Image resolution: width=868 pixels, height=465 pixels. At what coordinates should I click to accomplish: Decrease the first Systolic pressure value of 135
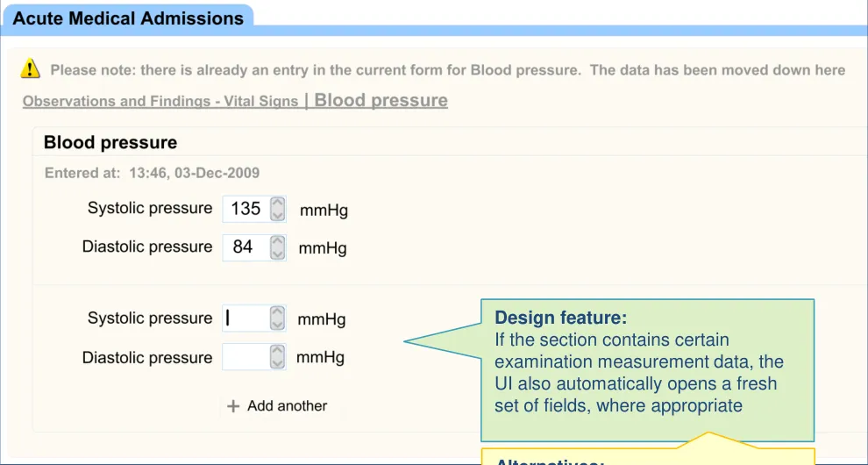tap(278, 215)
